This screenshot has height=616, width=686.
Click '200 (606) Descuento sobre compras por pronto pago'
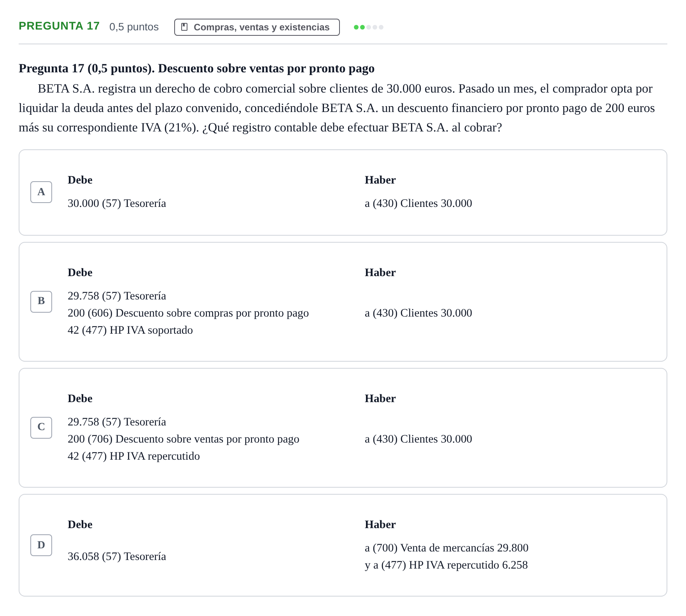click(188, 313)
